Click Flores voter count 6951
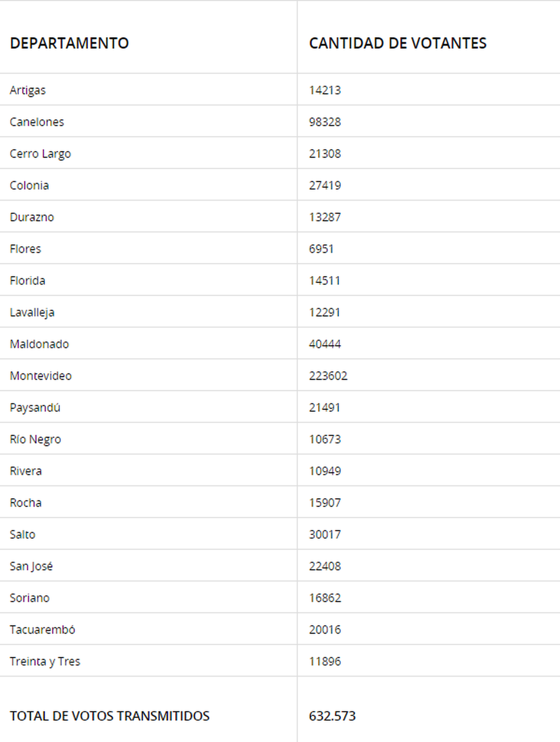This screenshot has width=560, height=742. point(321,249)
